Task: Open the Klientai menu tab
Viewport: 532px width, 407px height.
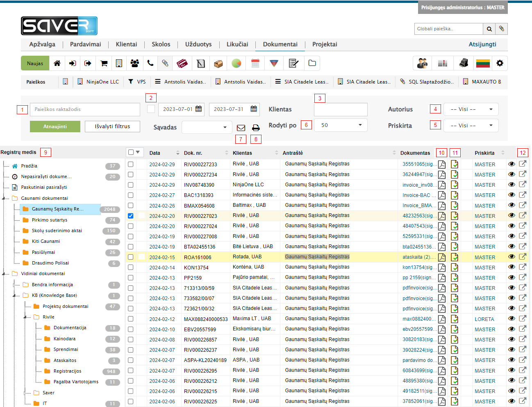Action: pyautogui.click(x=127, y=44)
